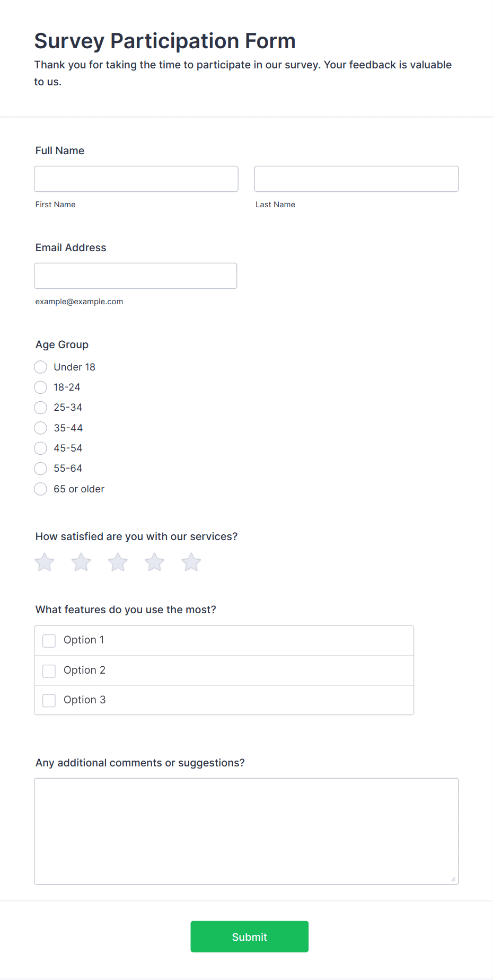Focus the Last Name input box

(356, 179)
